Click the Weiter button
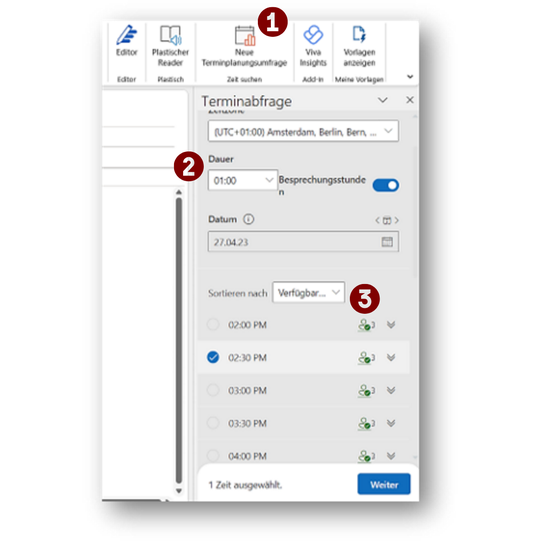This screenshot has width=541, height=541. pyautogui.click(x=384, y=484)
